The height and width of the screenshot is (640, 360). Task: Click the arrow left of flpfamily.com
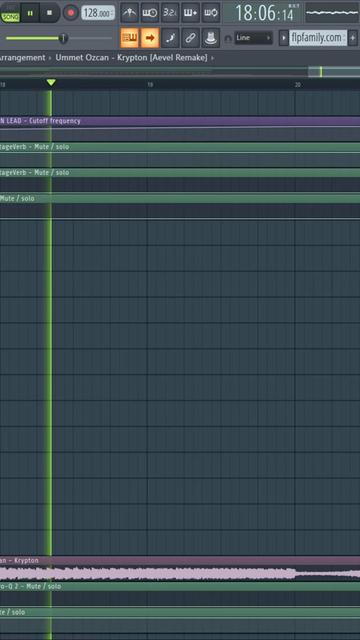[x=283, y=38]
